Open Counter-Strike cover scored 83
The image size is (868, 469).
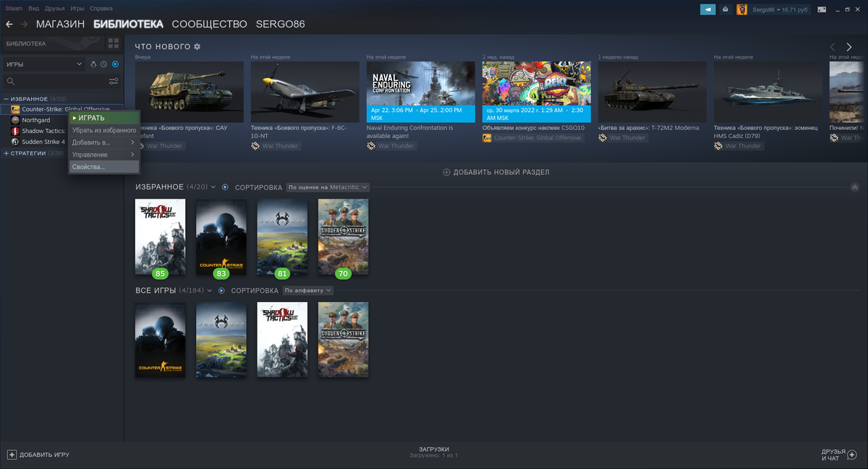click(221, 236)
